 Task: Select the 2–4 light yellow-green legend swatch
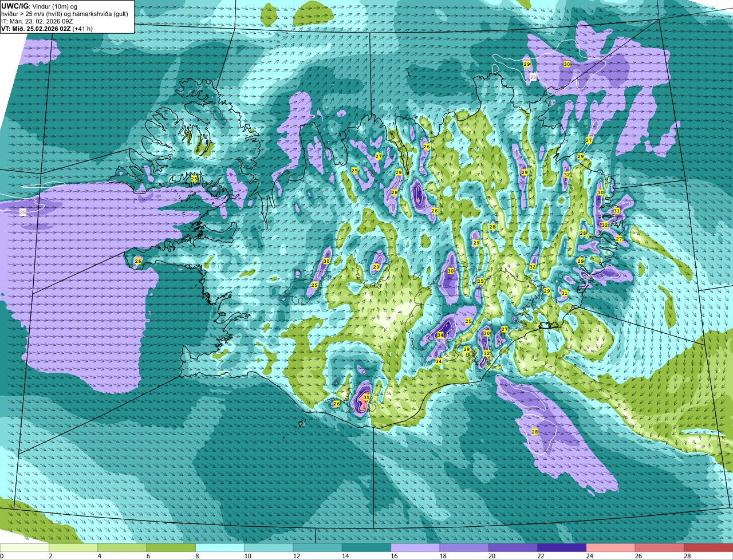[73, 548]
